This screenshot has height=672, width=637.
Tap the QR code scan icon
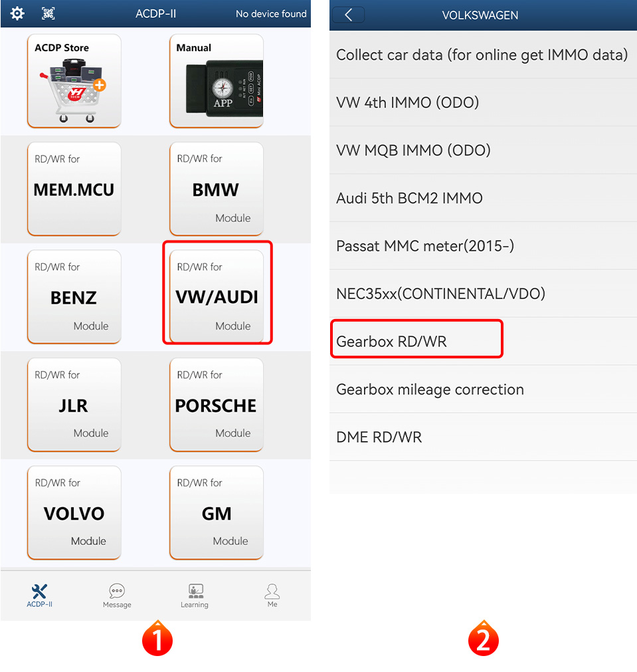coord(48,13)
